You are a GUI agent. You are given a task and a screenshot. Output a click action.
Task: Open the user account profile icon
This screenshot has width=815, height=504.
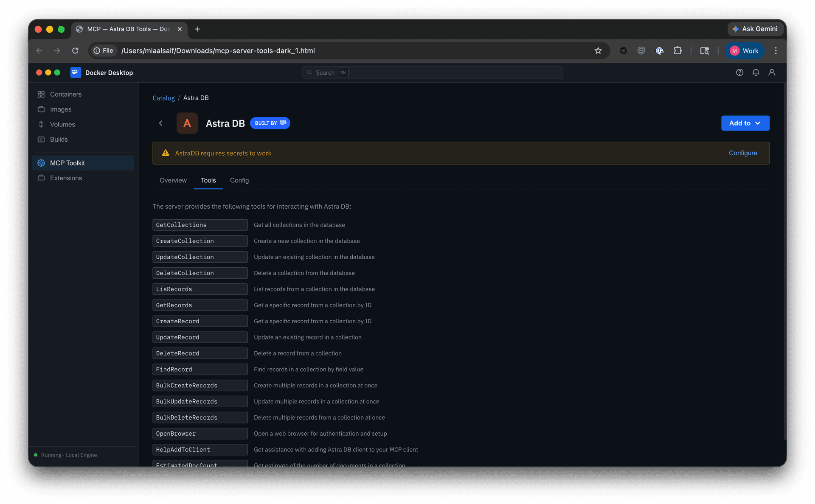click(772, 73)
